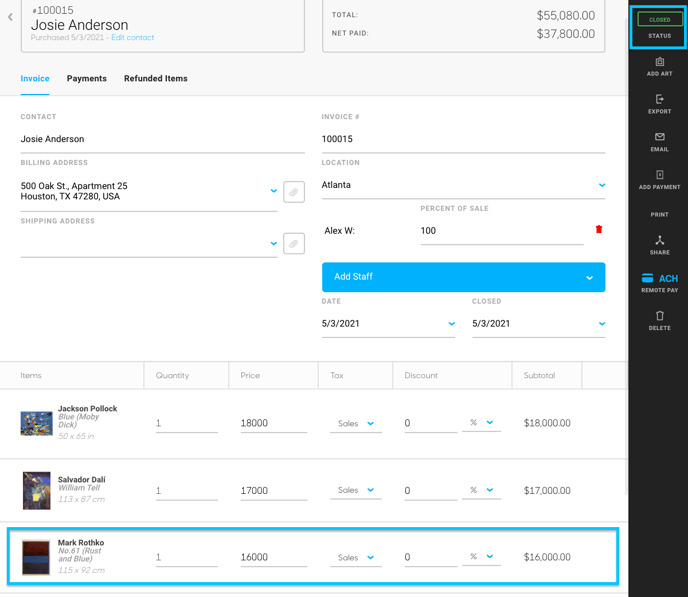Screen dimensions: 688x597
Task: Open discount type dropdown for Salvador Dalí
Action: coord(481,490)
